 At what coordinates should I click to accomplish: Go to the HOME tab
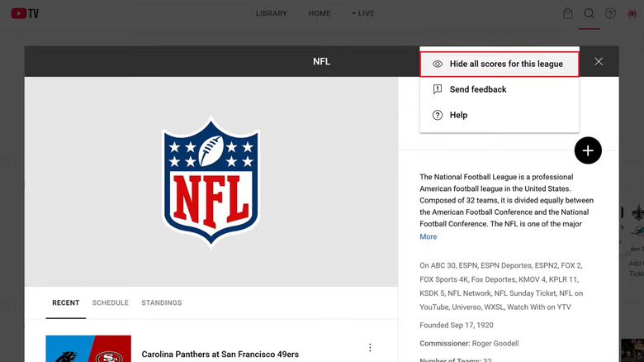point(320,13)
